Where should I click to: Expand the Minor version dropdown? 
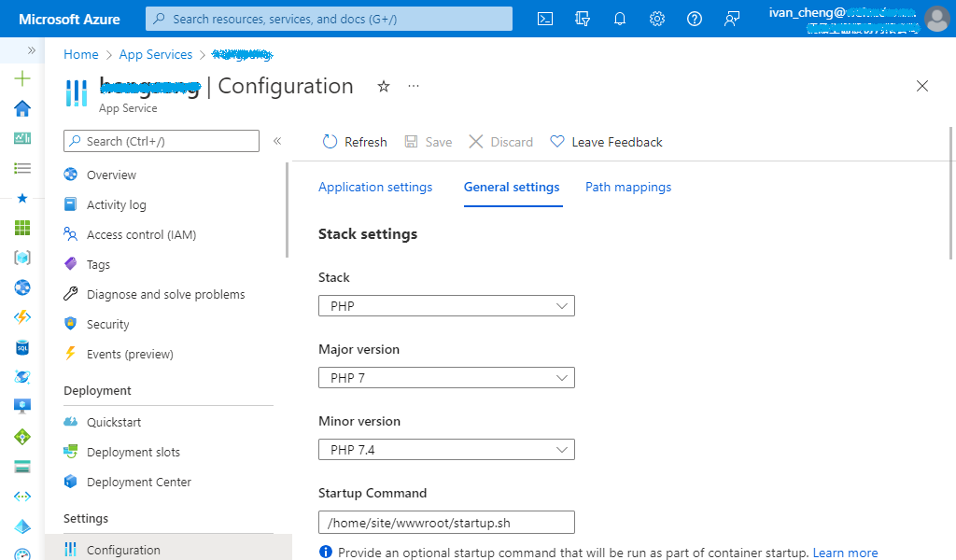(x=446, y=449)
